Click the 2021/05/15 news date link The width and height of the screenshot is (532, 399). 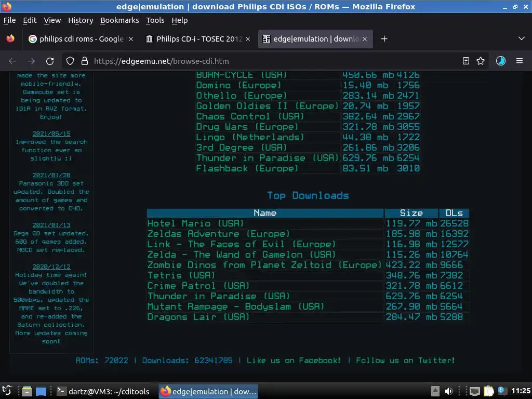pyautogui.click(x=51, y=134)
